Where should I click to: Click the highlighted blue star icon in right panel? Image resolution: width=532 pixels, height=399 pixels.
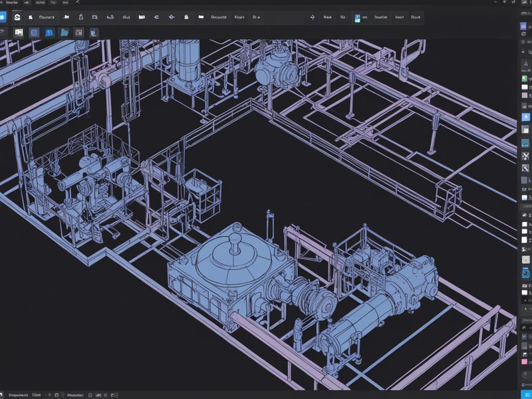525,118
